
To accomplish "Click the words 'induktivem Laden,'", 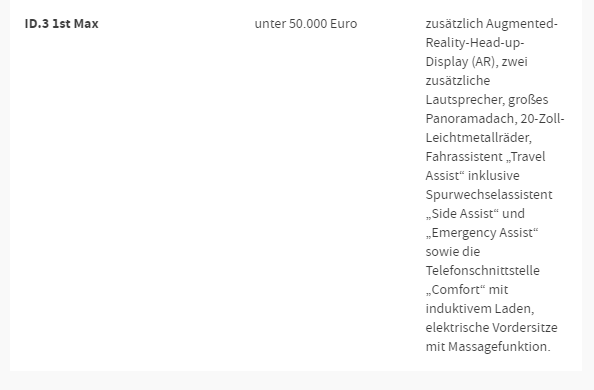I will pyautogui.click(x=480, y=309).
